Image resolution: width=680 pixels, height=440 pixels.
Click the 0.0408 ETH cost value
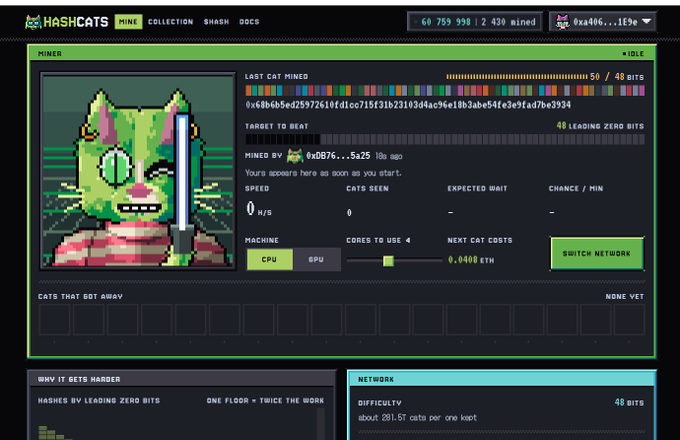tap(471, 260)
